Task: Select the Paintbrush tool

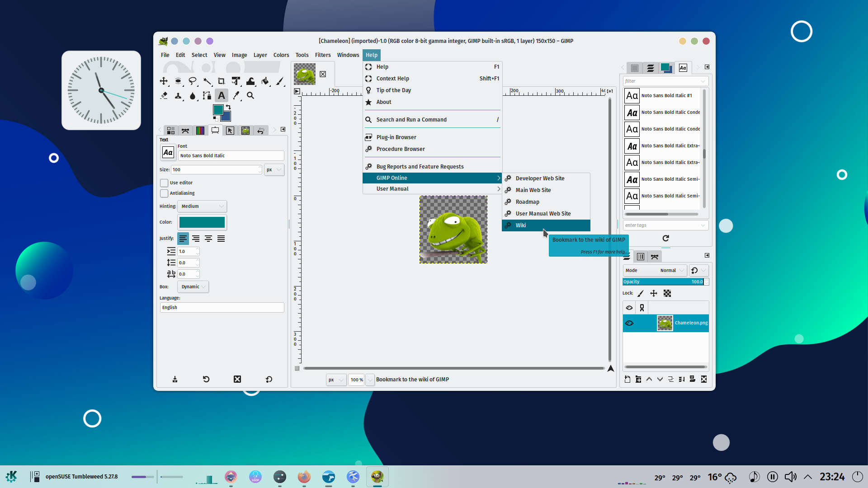Action: tap(279, 81)
